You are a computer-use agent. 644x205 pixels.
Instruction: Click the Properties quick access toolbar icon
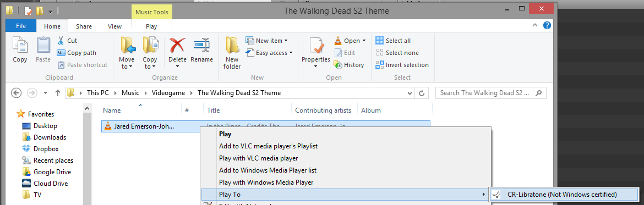28,10
